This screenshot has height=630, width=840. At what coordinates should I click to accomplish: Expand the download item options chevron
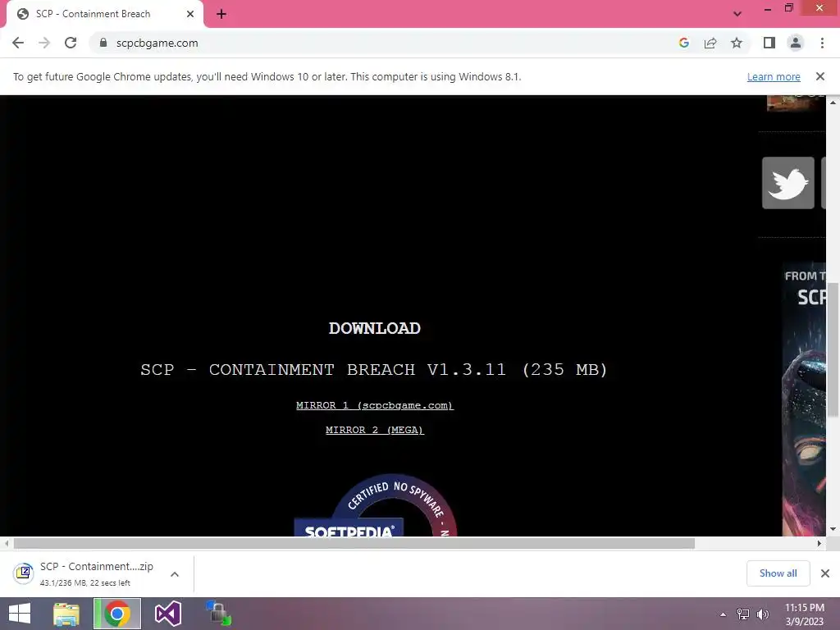[175, 573]
